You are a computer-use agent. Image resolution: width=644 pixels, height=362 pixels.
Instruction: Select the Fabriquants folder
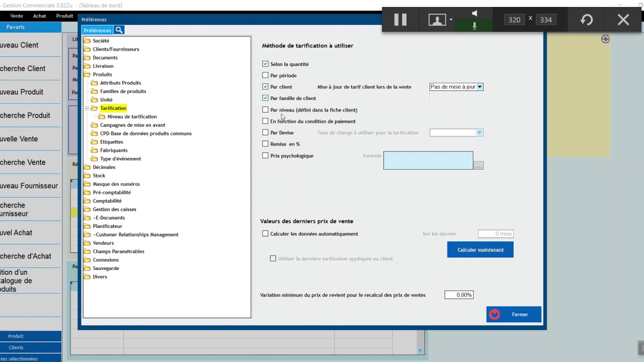[x=114, y=150]
